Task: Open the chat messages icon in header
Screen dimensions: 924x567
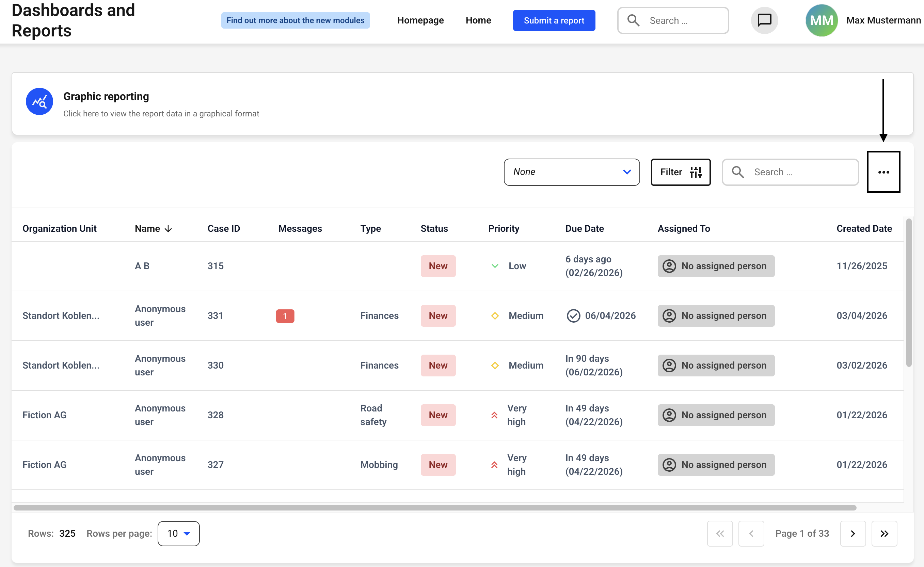Action: click(764, 20)
